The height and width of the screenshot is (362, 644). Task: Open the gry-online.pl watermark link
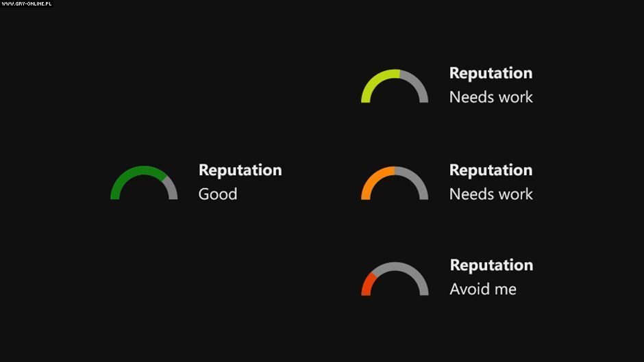coord(26,3)
